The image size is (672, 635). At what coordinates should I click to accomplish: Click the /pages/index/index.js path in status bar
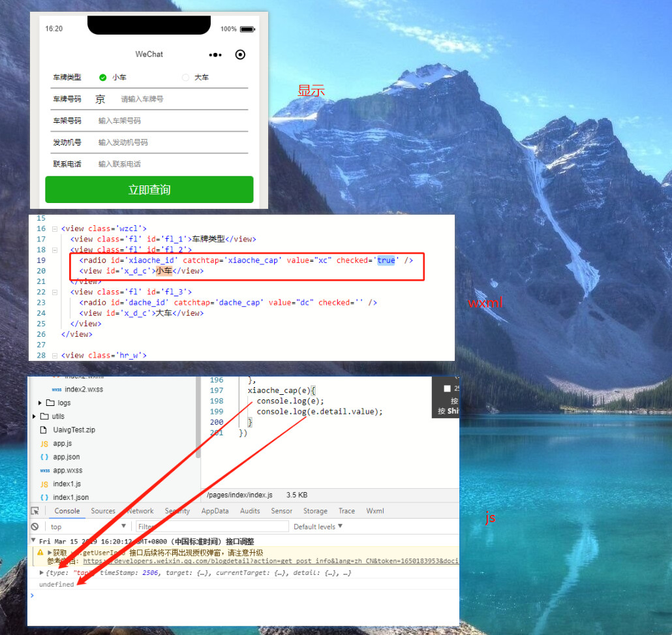[239, 495]
